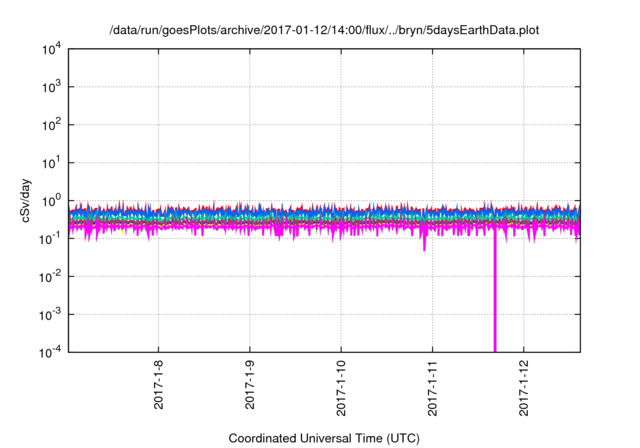Click the 10^-4 y-axis tick label
Viewport: 640px width, 448px height.
click(51, 352)
